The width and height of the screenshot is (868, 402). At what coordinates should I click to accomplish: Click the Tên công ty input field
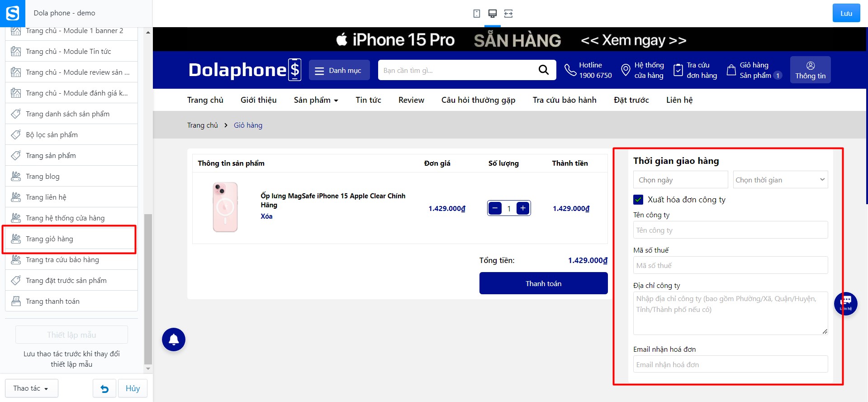point(730,230)
